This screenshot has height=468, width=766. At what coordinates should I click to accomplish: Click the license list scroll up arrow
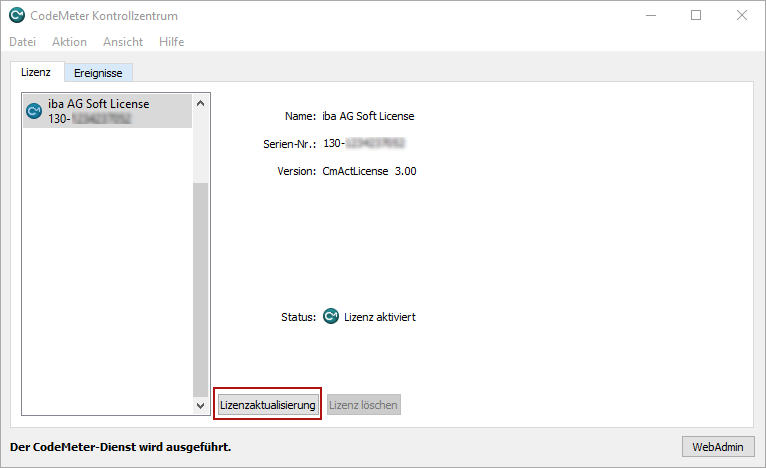(x=200, y=103)
